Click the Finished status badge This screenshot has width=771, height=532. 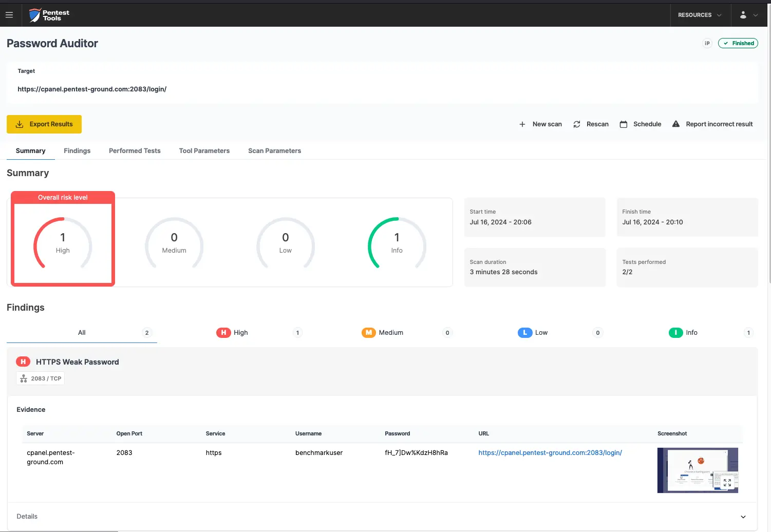(738, 43)
